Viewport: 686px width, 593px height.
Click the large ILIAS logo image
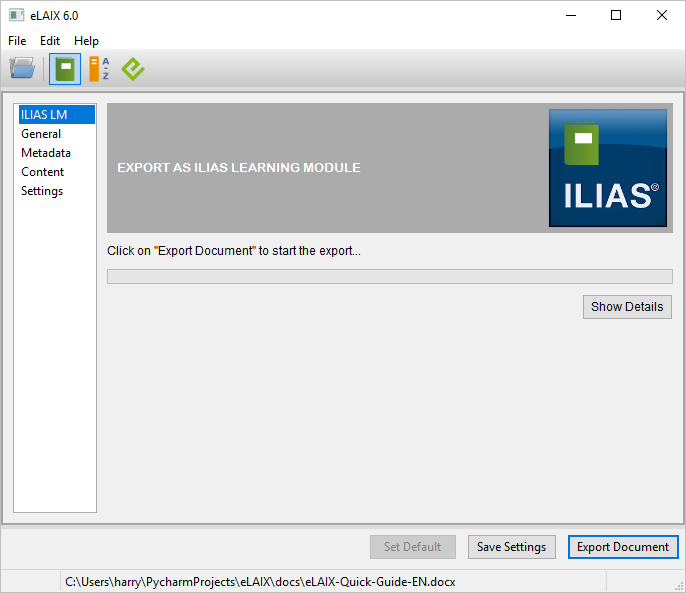608,168
